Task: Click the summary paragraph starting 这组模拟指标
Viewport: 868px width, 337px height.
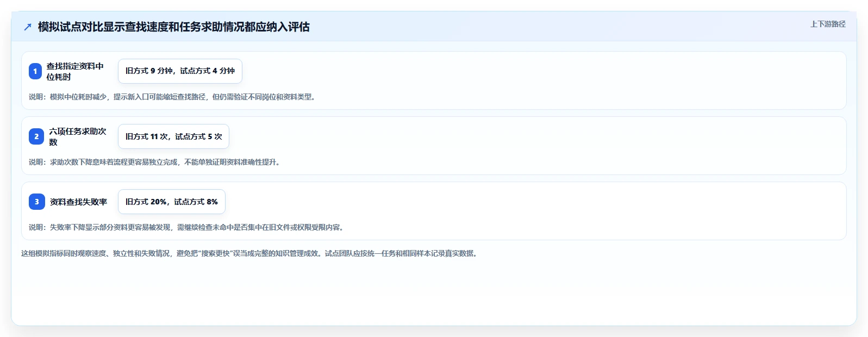Action: tap(250, 253)
